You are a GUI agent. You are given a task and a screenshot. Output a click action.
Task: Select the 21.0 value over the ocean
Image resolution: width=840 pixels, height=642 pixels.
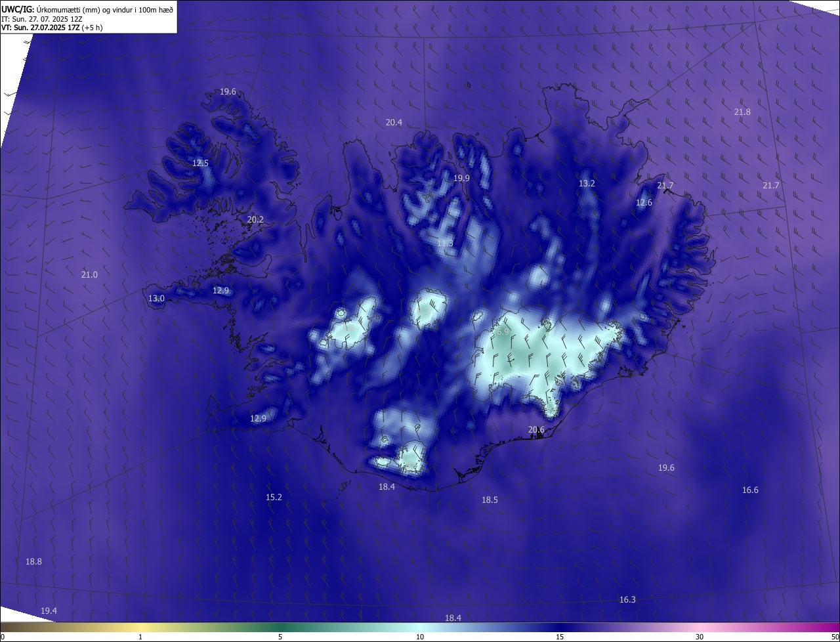89,274
